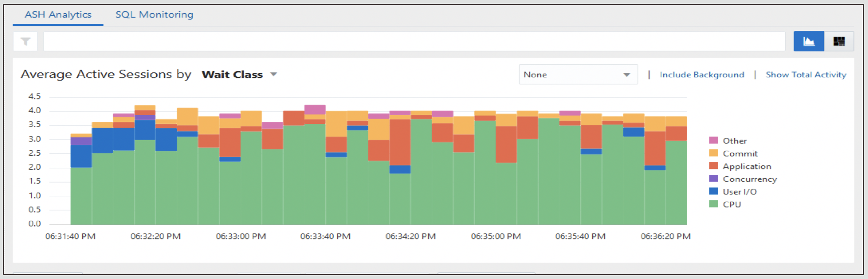Screen dimensions: 868x279
Task: Switch to SQL Monitoring tab
Action: [x=154, y=15]
